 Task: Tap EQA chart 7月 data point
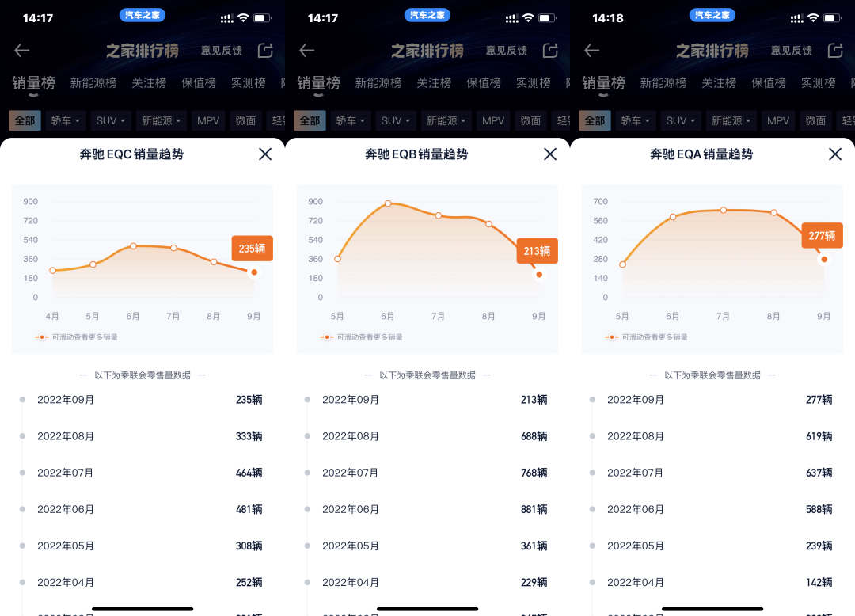(x=723, y=210)
